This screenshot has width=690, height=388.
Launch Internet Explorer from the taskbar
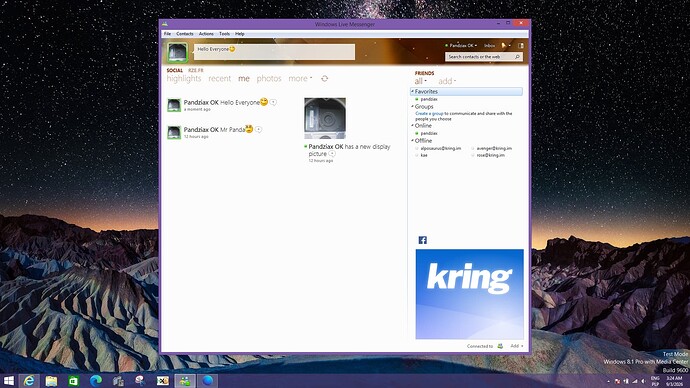(29, 381)
